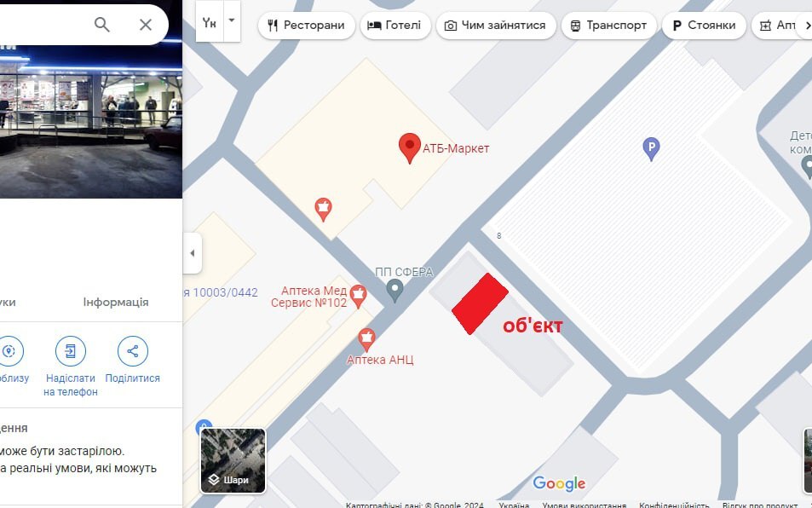Viewport: 812px width, 508px height.
Task: Switch to the Інформація tab
Action: click(116, 302)
